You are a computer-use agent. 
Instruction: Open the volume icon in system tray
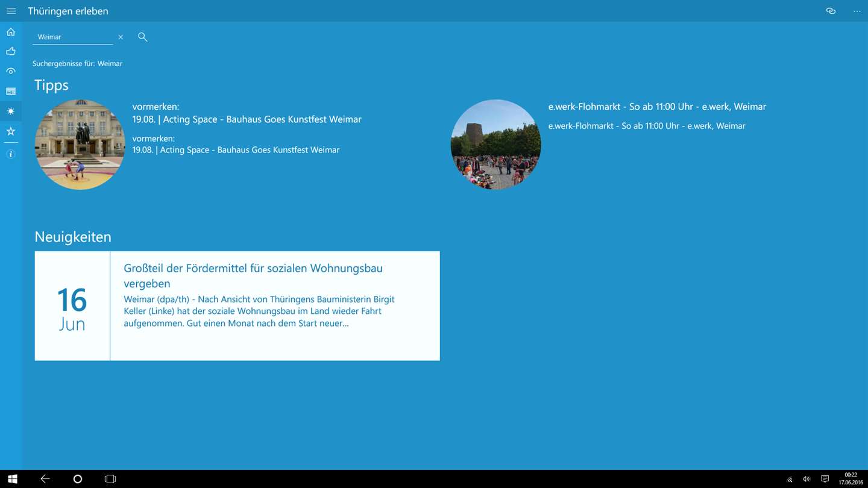click(x=807, y=480)
